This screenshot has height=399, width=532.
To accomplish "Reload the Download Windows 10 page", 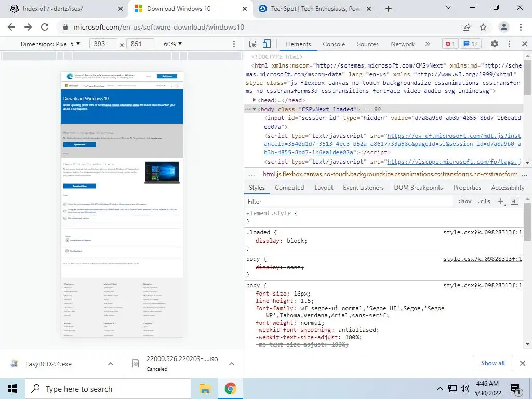I will coord(45,27).
